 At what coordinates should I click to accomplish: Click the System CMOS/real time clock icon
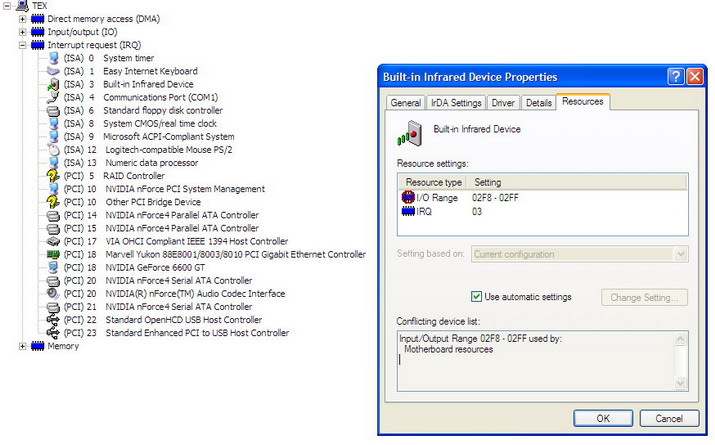point(53,124)
